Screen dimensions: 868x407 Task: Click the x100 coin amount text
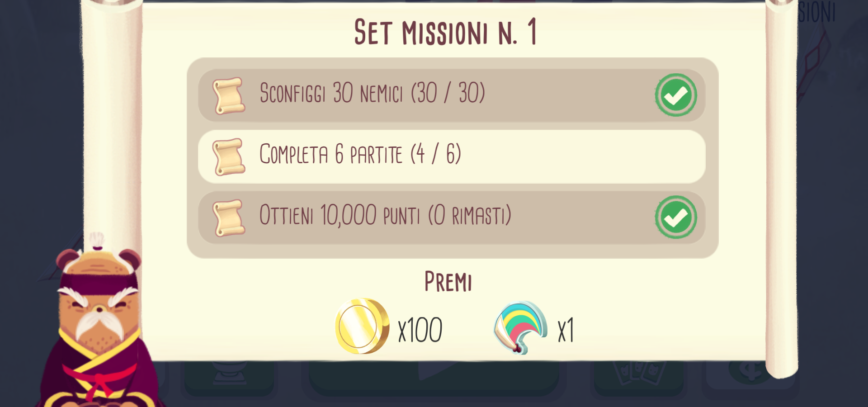[x=420, y=330]
